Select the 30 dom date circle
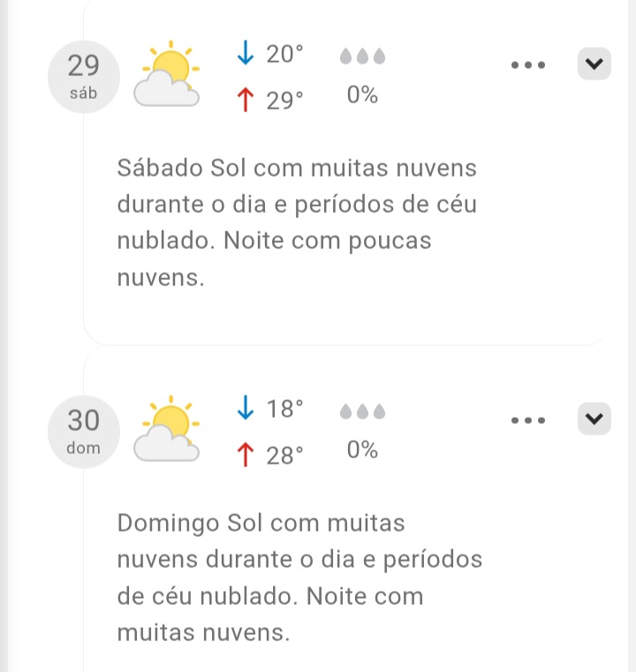Screen dimensions: 636x672 pyautogui.click(x=84, y=430)
